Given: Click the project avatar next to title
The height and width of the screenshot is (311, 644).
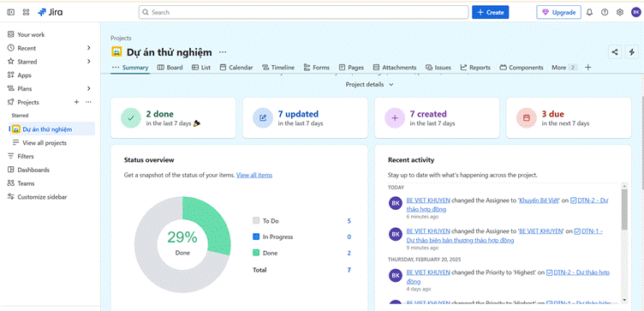Looking at the screenshot, I should [116, 52].
